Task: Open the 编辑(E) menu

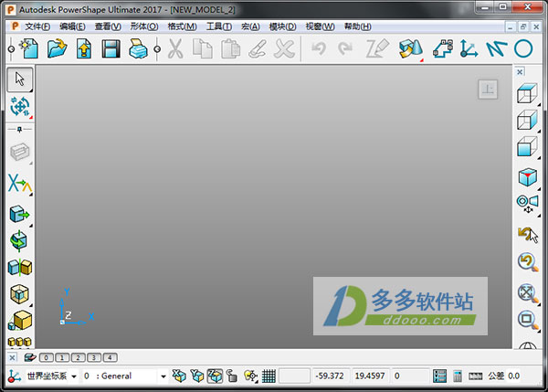Action: (x=72, y=26)
